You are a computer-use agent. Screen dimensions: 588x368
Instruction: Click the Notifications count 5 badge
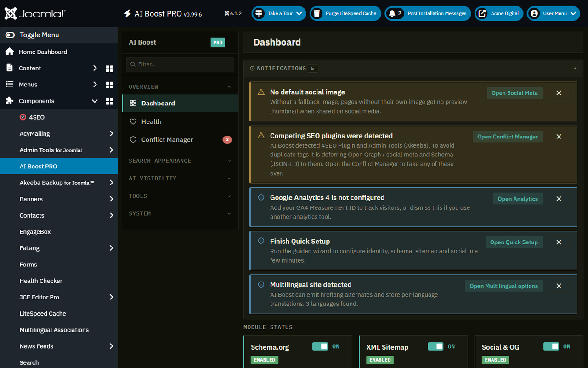coord(312,69)
